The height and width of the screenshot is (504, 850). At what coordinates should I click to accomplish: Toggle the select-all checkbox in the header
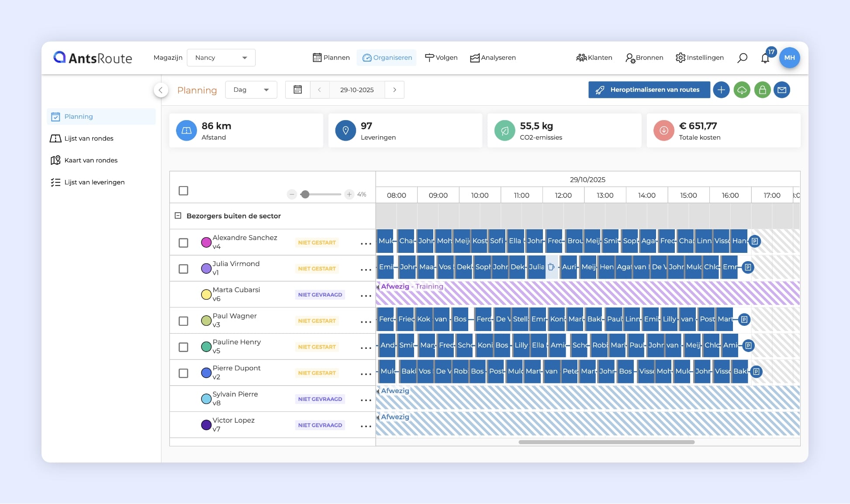(183, 191)
